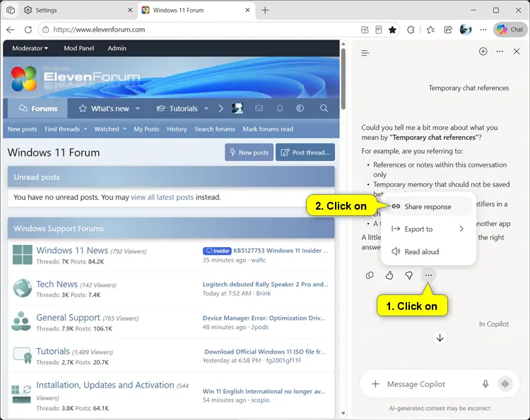Click Mark forums read
530x420 pixels.
click(x=268, y=129)
